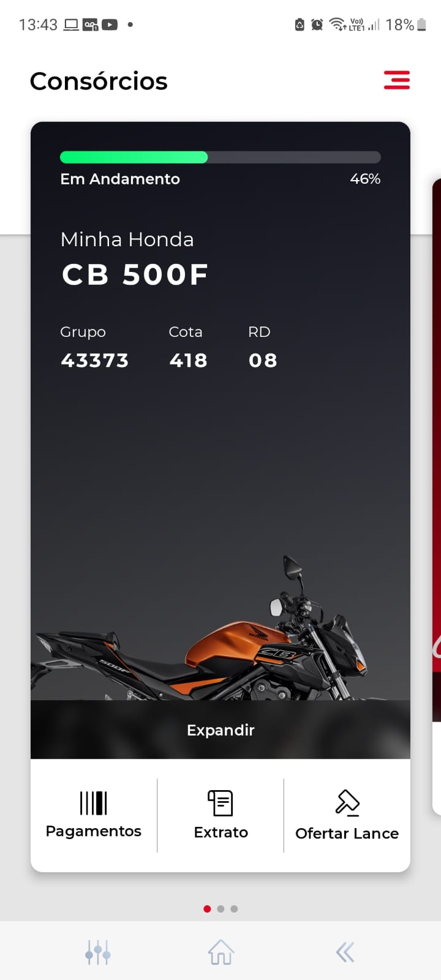Screen dimensions: 441x980
Task: Click the Ofertar Lance label
Action: pos(347,833)
